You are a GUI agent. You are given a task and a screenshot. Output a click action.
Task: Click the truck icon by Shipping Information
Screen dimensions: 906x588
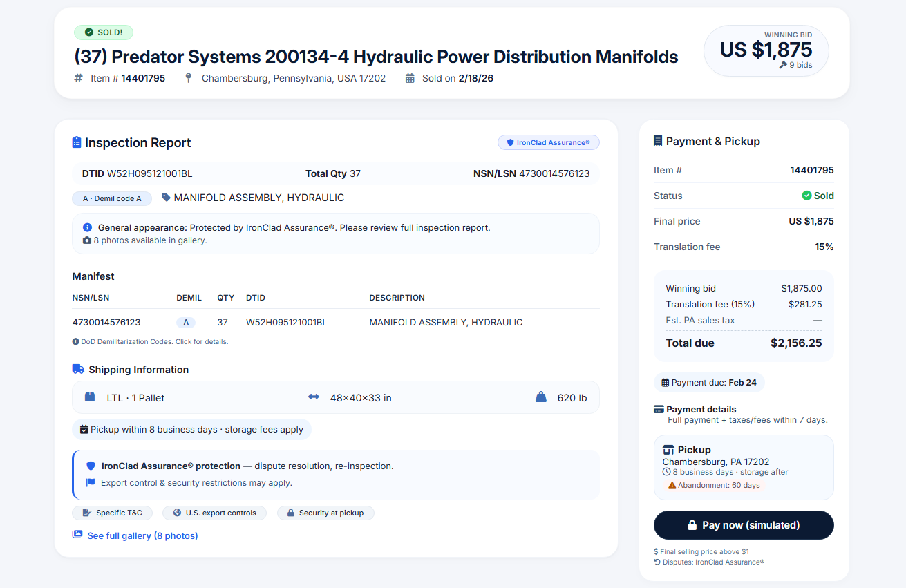(78, 369)
